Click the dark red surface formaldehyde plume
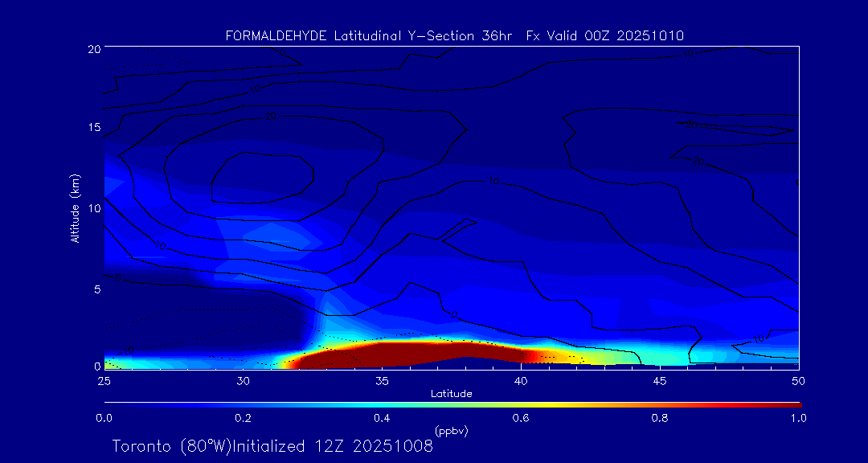 click(402, 353)
